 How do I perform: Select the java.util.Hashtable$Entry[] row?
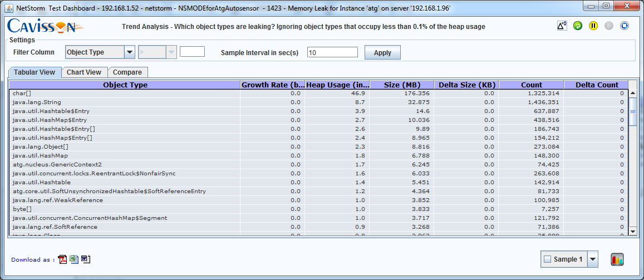click(x=319, y=129)
